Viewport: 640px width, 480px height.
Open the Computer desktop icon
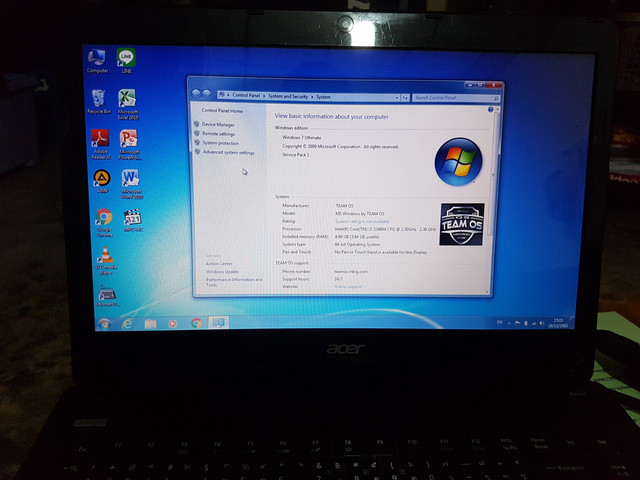click(x=97, y=61)
